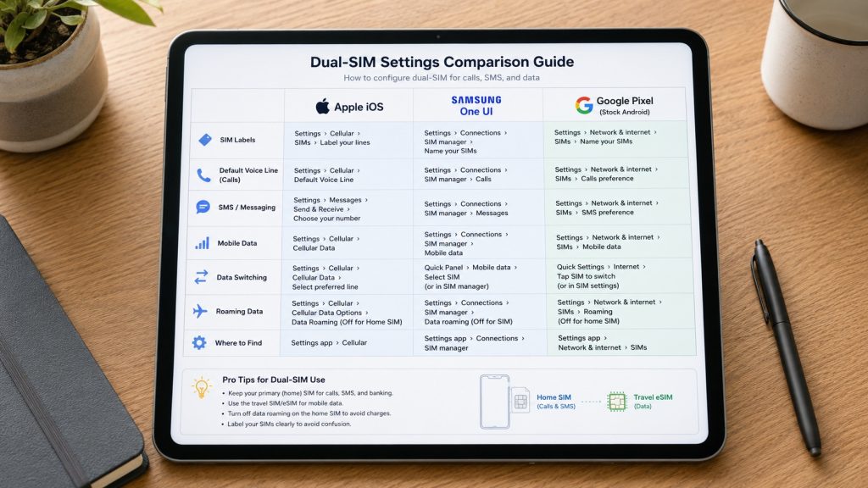Click the Google G logo
The image size is (868, 488).
tap(583, 104)
